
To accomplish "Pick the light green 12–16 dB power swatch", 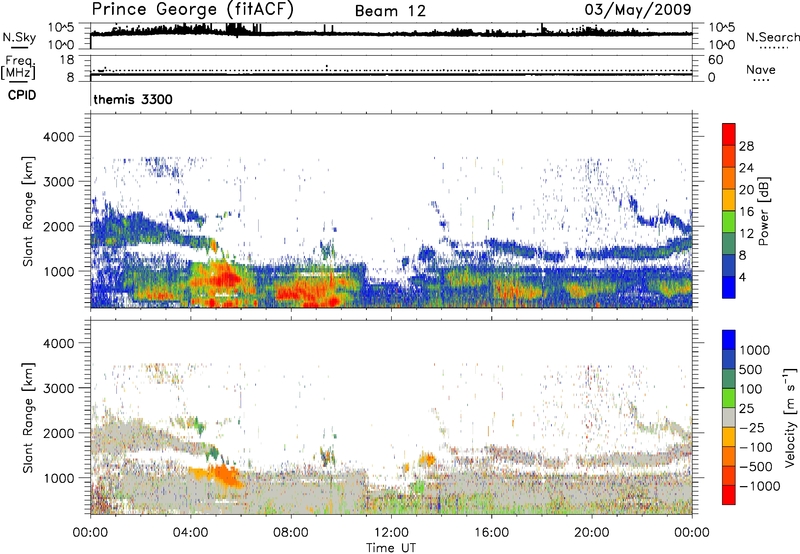I will point(729,222).
